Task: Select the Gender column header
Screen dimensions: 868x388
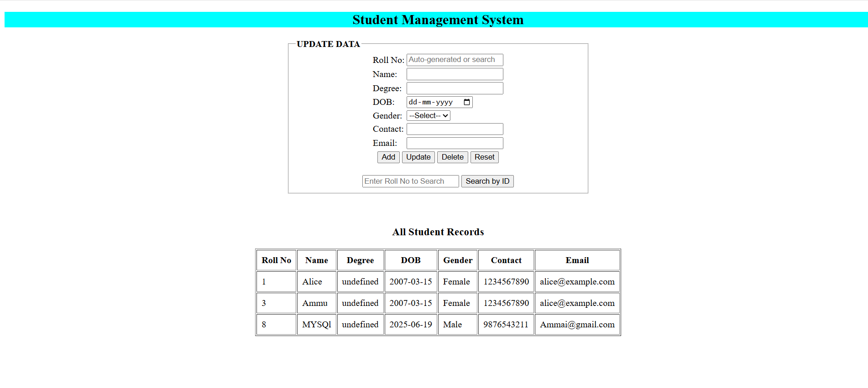Action: (458, 260)
